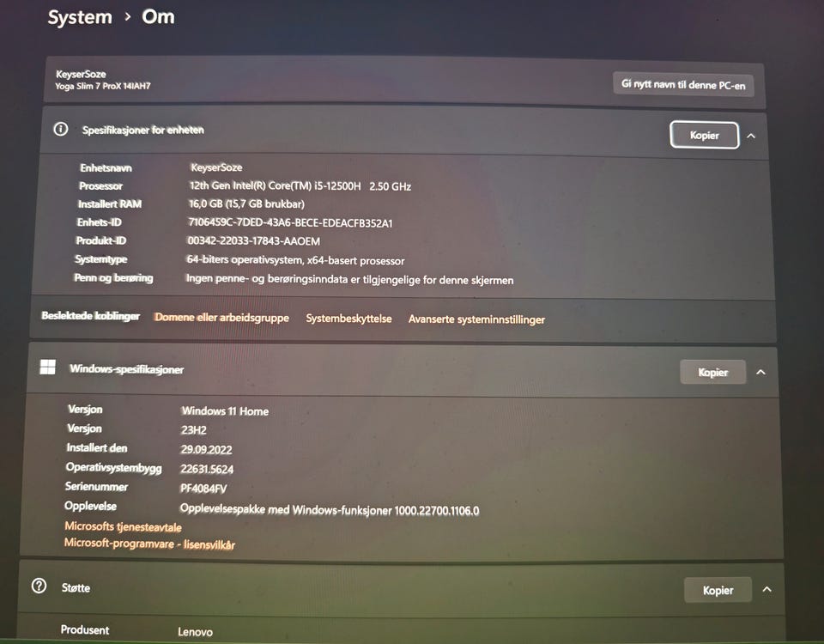Viewport: 824px width, 644px height.
Task: Select the 16,0 GB installed RAM value
Action: point(246,204)
